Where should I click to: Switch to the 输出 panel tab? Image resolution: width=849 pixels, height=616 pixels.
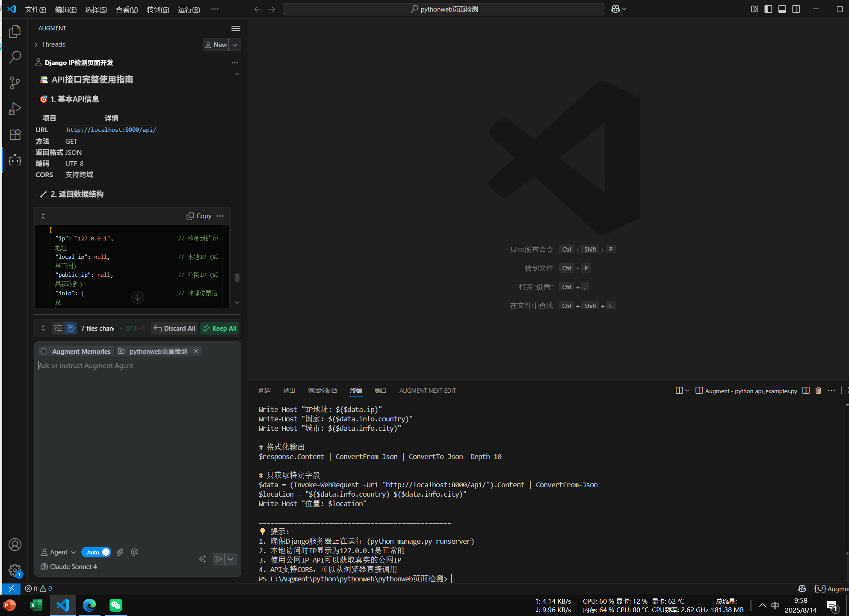point(289,390)
